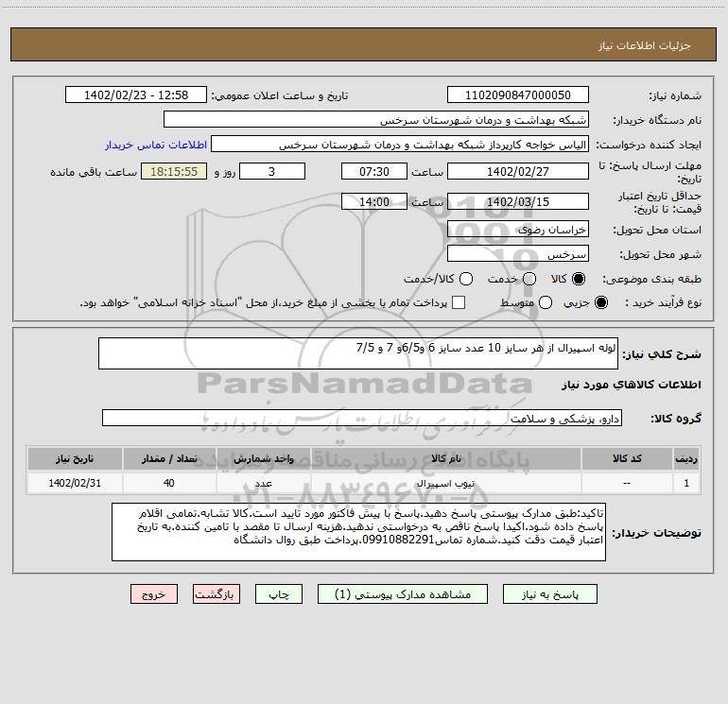The width and height of the screenshot is (728, 704).
Task: Click the جزئیات اطلاعات نیاز header title
Action: click(645, 45)
